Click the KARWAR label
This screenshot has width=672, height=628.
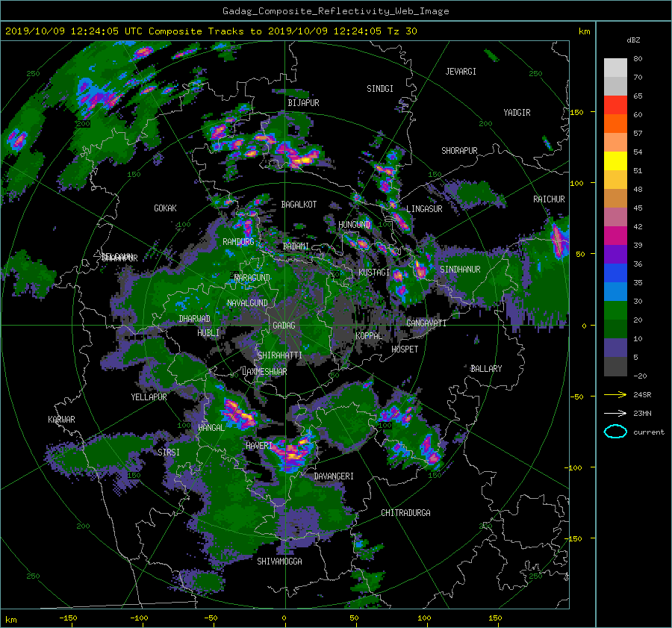tap(61, 420)
